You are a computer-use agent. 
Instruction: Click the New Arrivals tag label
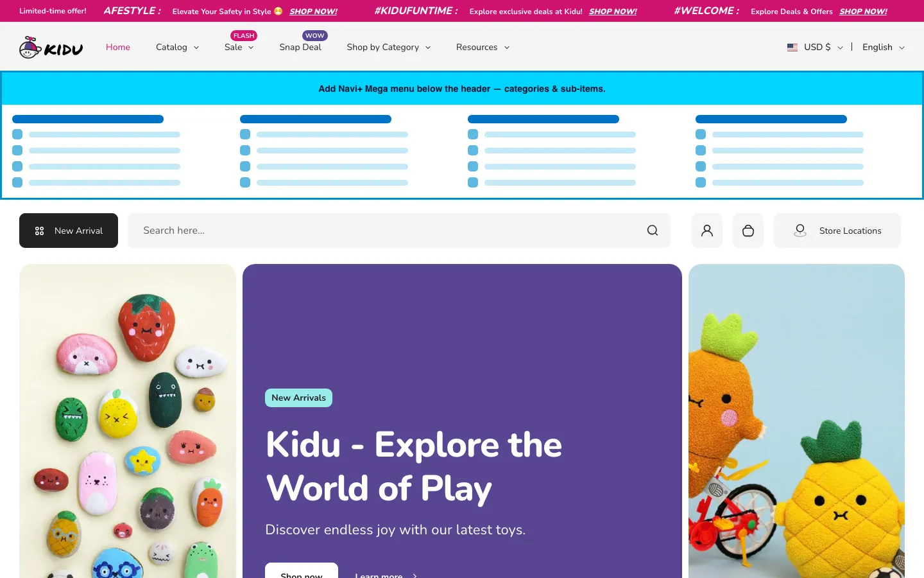coord(298,398)
